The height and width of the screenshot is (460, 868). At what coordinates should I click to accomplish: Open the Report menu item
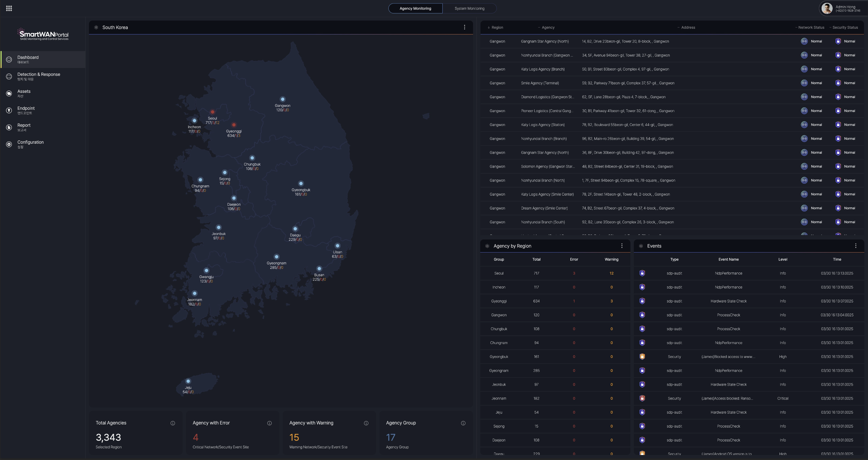click(24, 127)
